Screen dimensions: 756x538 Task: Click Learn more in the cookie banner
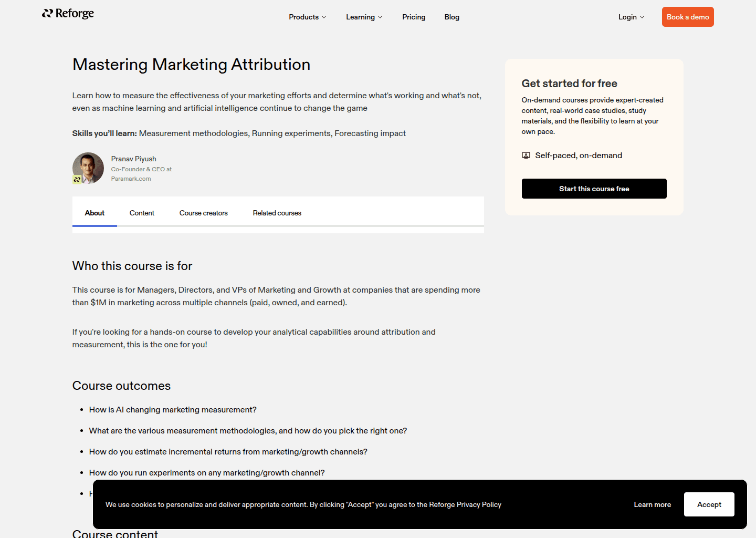(x=652, y=504)
